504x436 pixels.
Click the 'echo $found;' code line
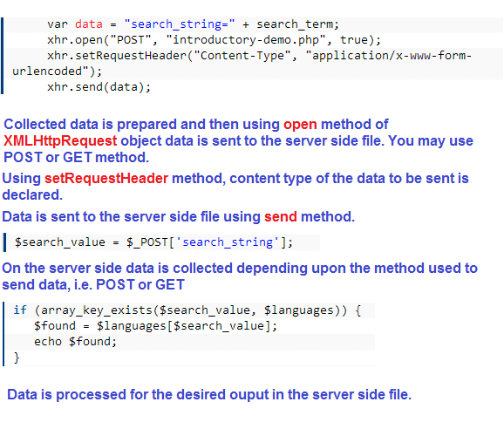click(x=76, y=342)
